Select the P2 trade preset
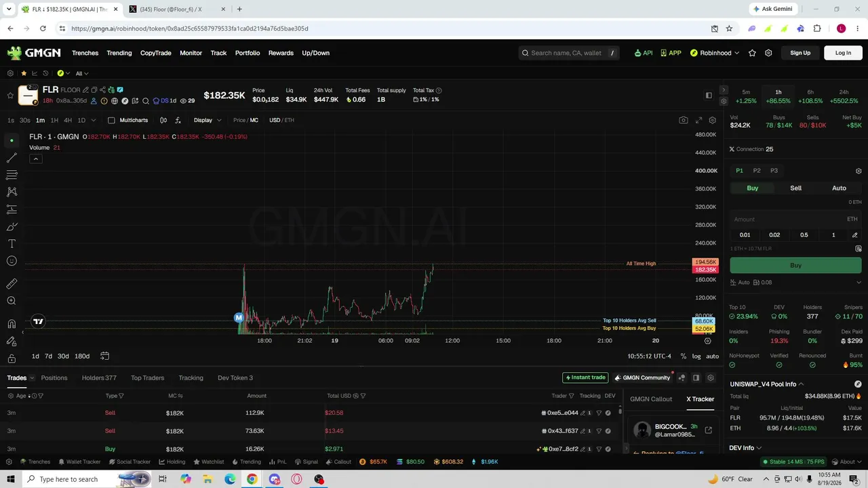Viewport: 868px width, 488px height. [x=757, y=171]
